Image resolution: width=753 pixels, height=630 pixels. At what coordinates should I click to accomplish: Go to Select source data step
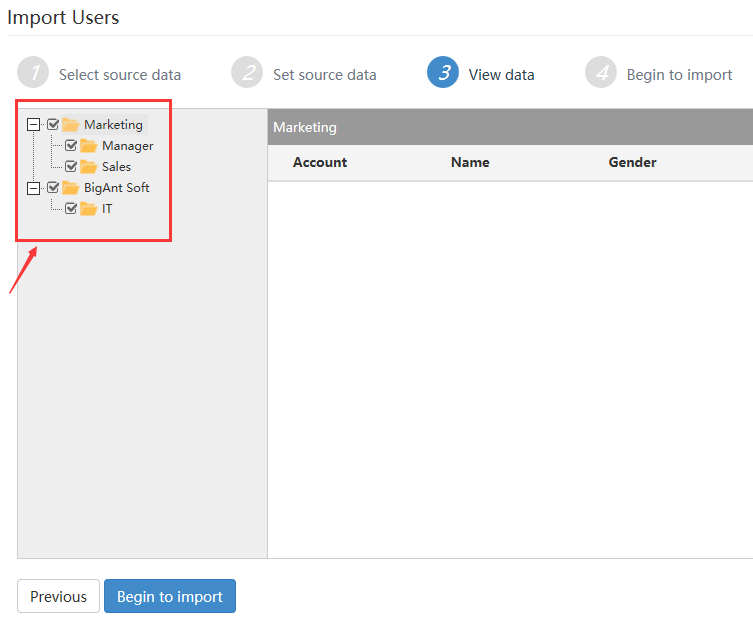coord(120,75)
